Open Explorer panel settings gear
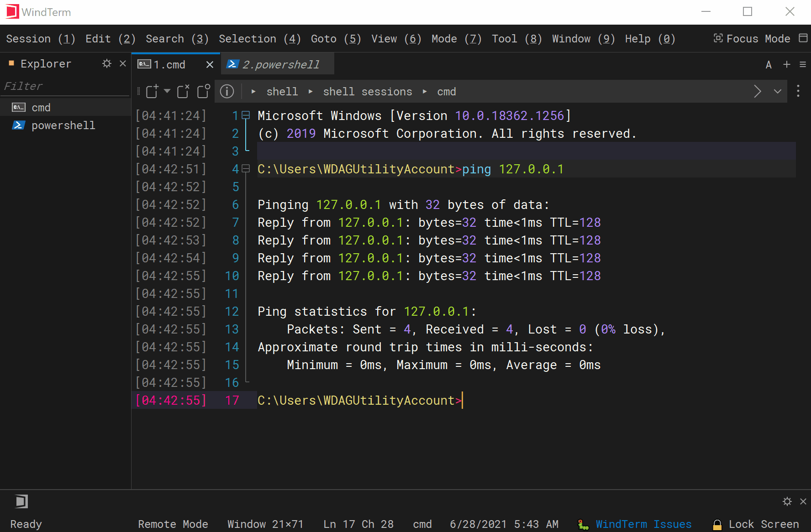Image resolution: width=811 pixels, height=532 pixels. coord(107,63)
